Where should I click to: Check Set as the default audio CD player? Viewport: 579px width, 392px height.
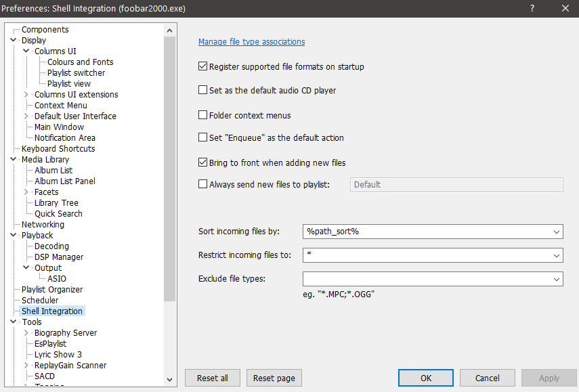pos(202,90)
